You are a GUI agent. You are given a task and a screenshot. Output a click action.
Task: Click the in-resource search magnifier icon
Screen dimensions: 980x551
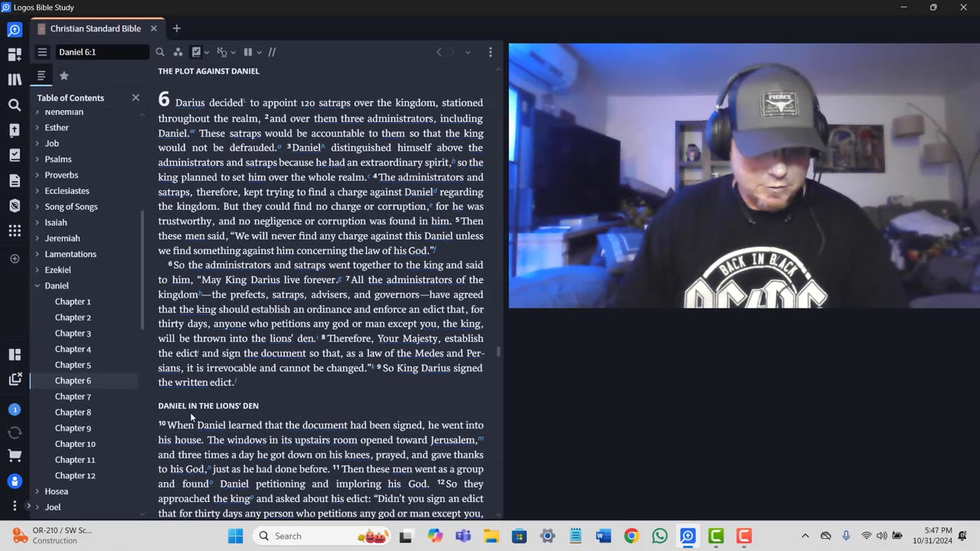click(160, 52)
